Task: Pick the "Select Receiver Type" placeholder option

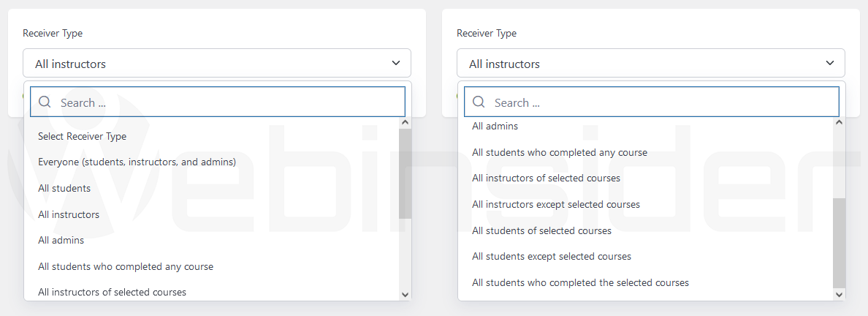Action: click(x=82, y=136)
